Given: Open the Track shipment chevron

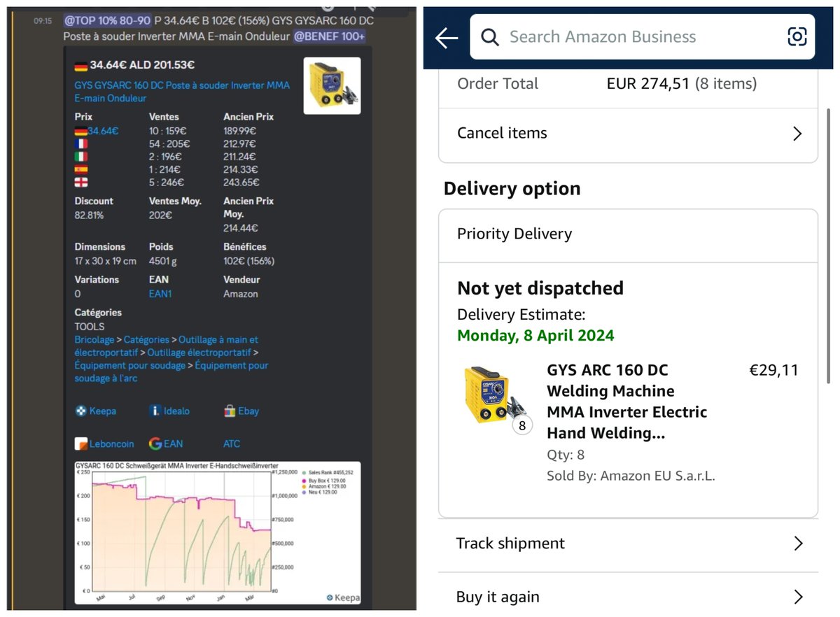Looking at the screenshot, I should 797,543.
